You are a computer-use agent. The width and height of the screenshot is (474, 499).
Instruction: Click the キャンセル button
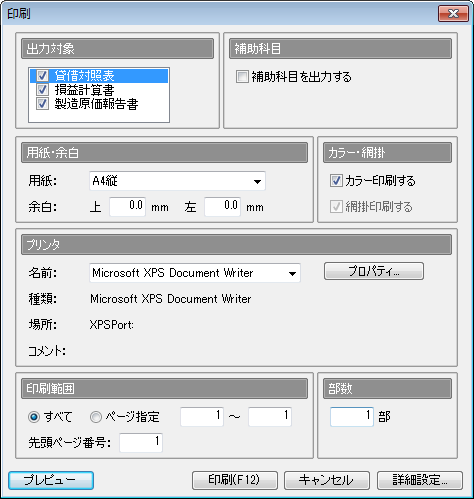click(x=327, y=480)
